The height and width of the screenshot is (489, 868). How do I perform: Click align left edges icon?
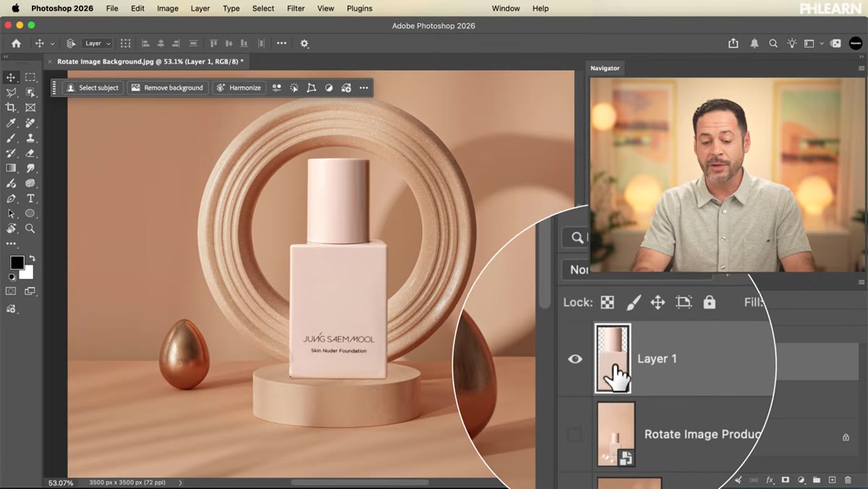click(145, 43)
